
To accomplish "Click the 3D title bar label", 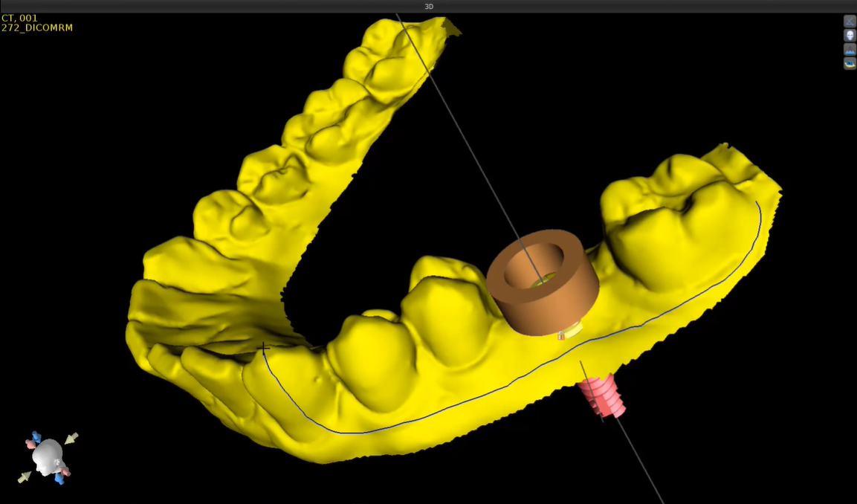I will (428, 7).
